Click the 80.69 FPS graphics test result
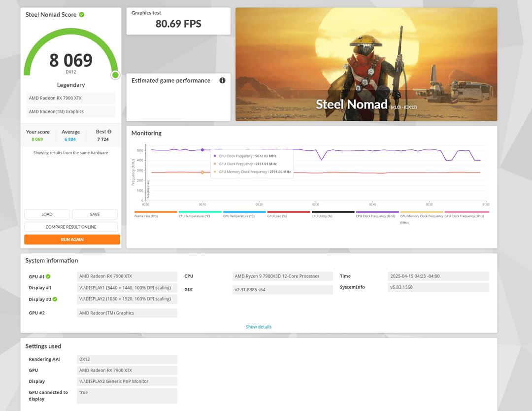This screenshot has height=411, width=532. click(x=178, y=24)
